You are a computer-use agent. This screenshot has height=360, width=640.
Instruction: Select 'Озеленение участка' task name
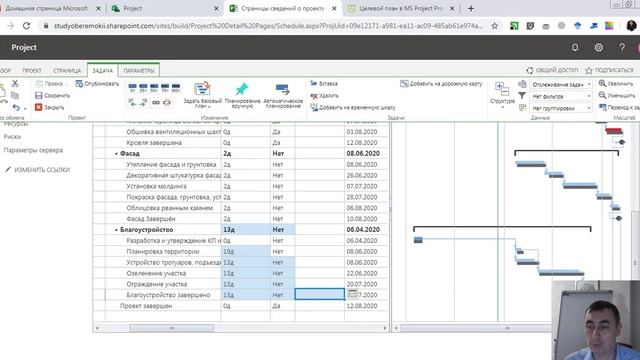(x=156, y=273)
